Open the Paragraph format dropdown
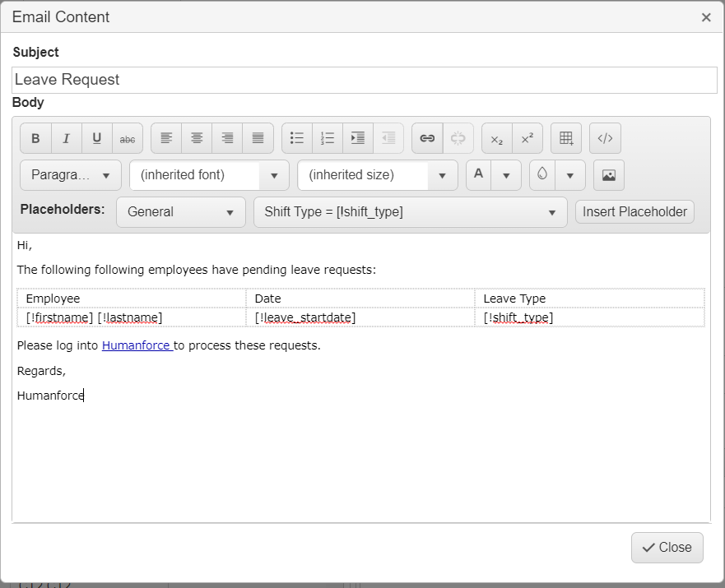This screenshot has height=588, width=725. (71, 175)
